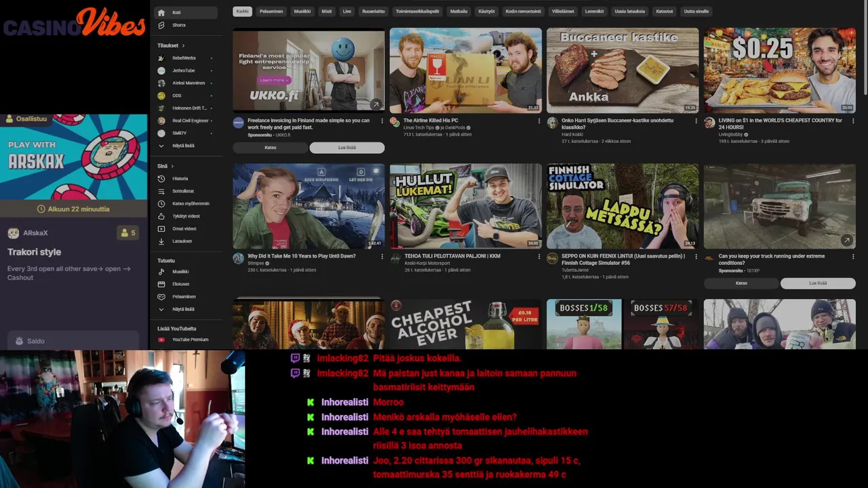Click TubettaJanne channel avatar

point(552,258)
